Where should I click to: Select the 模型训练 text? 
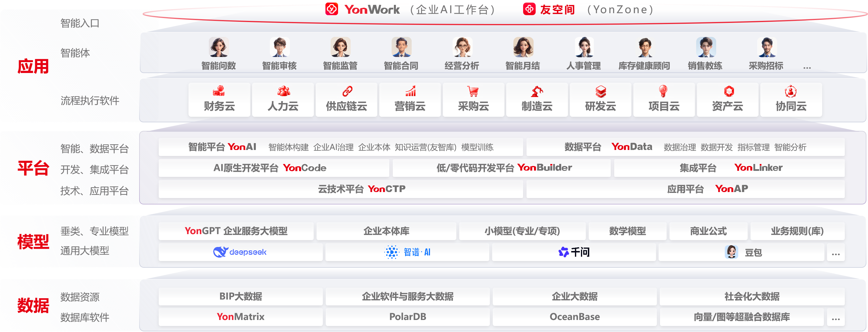pos(477,147)
